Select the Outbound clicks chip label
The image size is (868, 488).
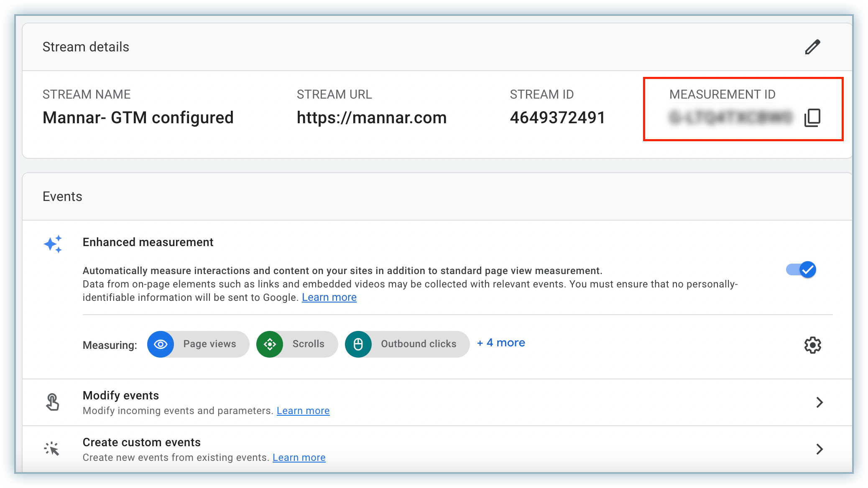click(419, 344)
